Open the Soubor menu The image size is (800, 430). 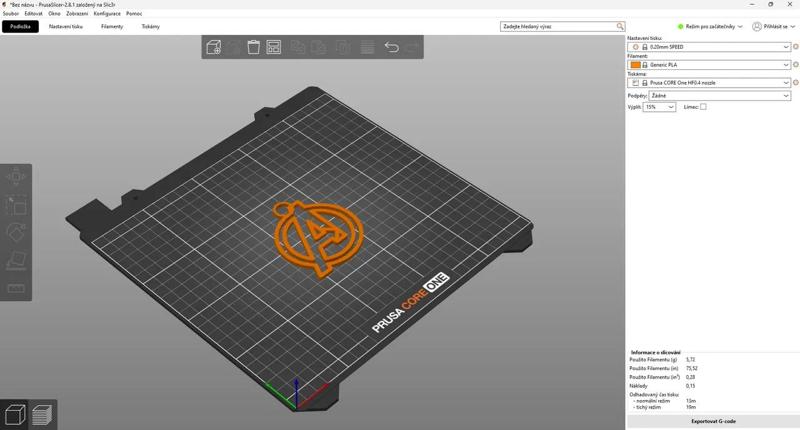[11, 14]
